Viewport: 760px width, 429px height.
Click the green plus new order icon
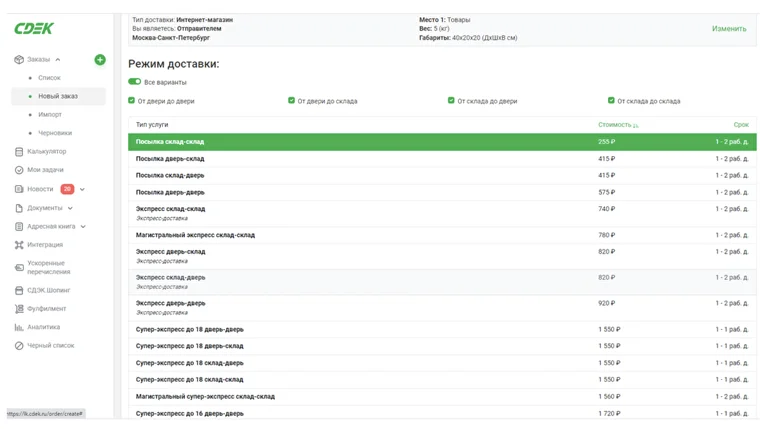[100, 60]
